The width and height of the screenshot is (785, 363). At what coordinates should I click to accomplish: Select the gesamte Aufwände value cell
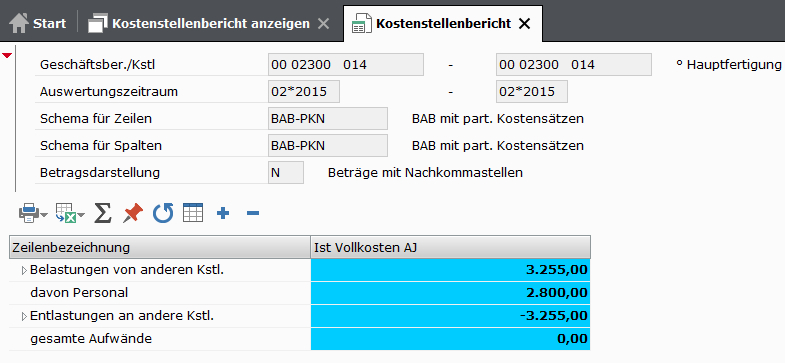(x=451, y=339)
